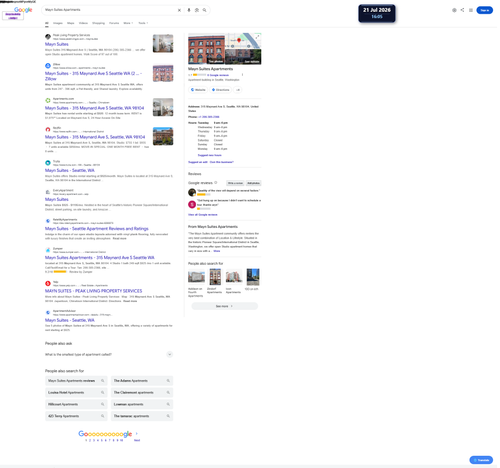Clear the search box with the X icon

point(180,10)
